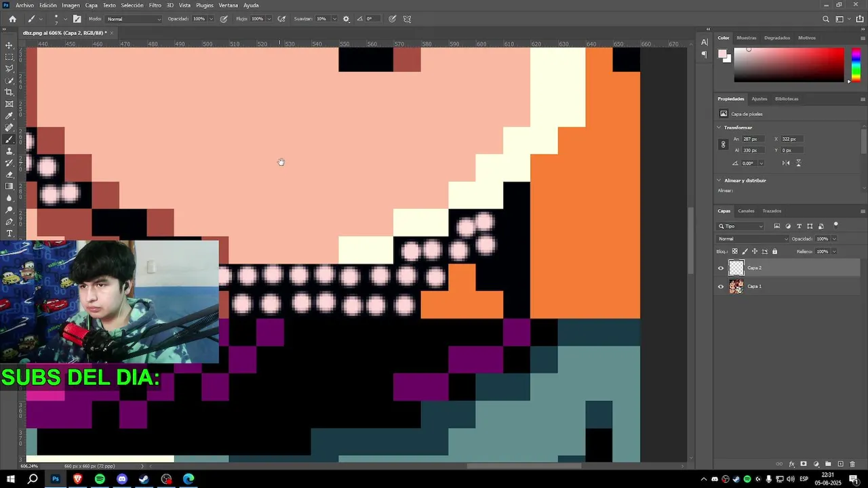The width and height of the screenshot is (868, 488).
Task: Select the Brush tool in toolbar
Action: click(x=9, y=140)
